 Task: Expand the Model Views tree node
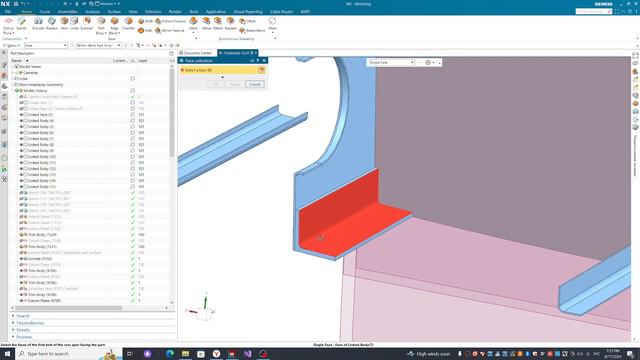(13, 67)
